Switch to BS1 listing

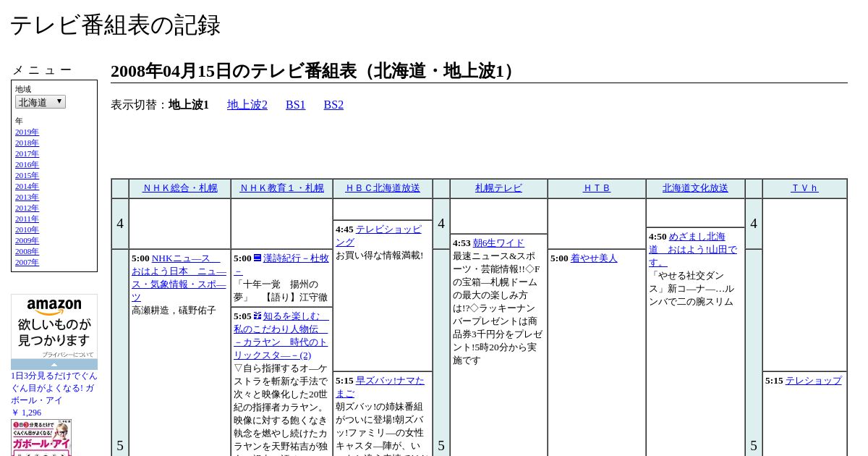[x=296, y=105]
